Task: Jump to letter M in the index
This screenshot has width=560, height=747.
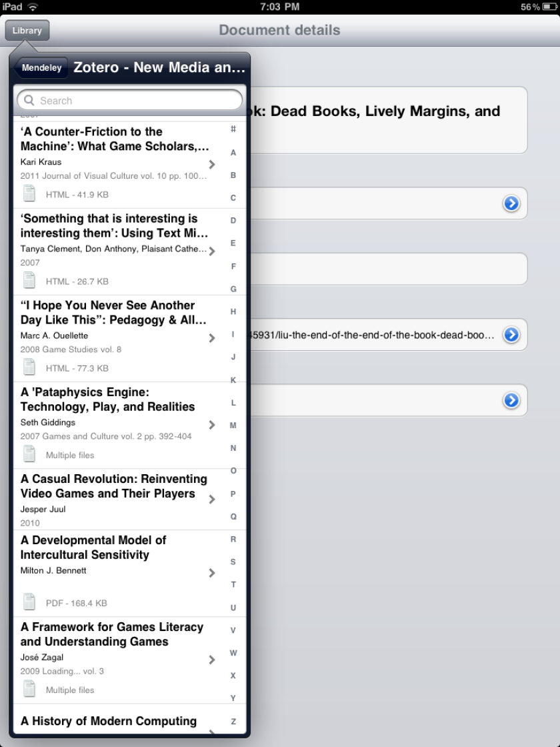Action: click(233, 425)
